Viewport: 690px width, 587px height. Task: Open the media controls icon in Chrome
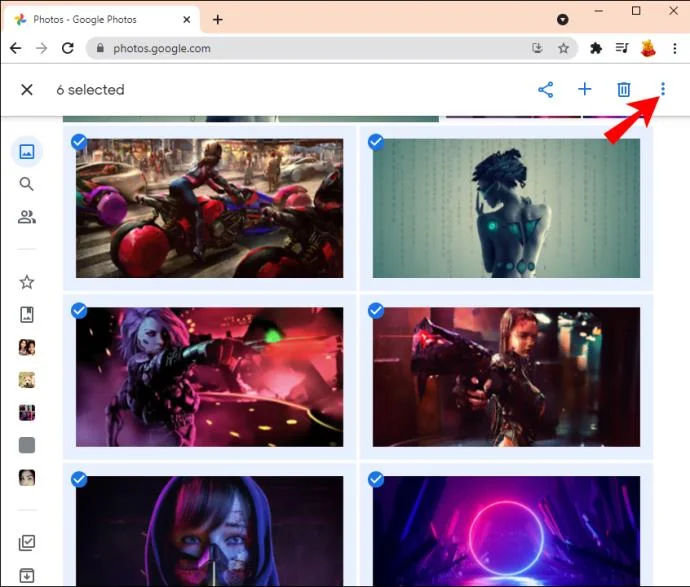[x=622, y=48]
